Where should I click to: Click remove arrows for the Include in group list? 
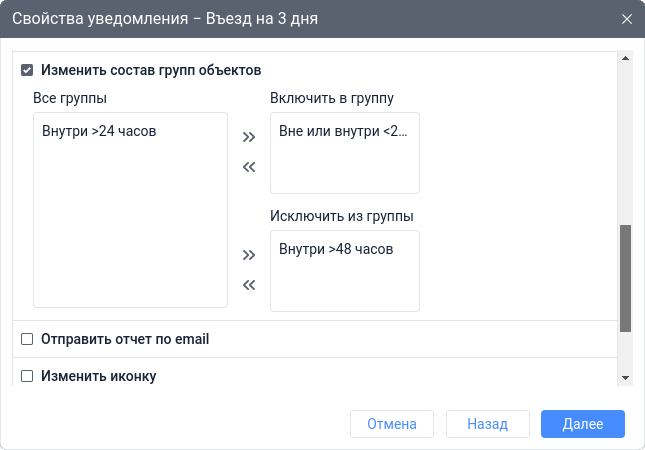(x=249, y=167)
